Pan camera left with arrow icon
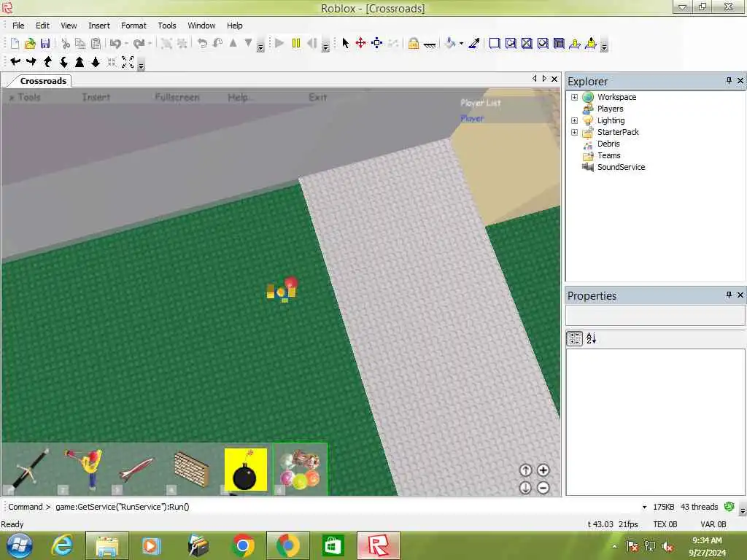Viewport: 747px width, 560px height. [15, 61]
